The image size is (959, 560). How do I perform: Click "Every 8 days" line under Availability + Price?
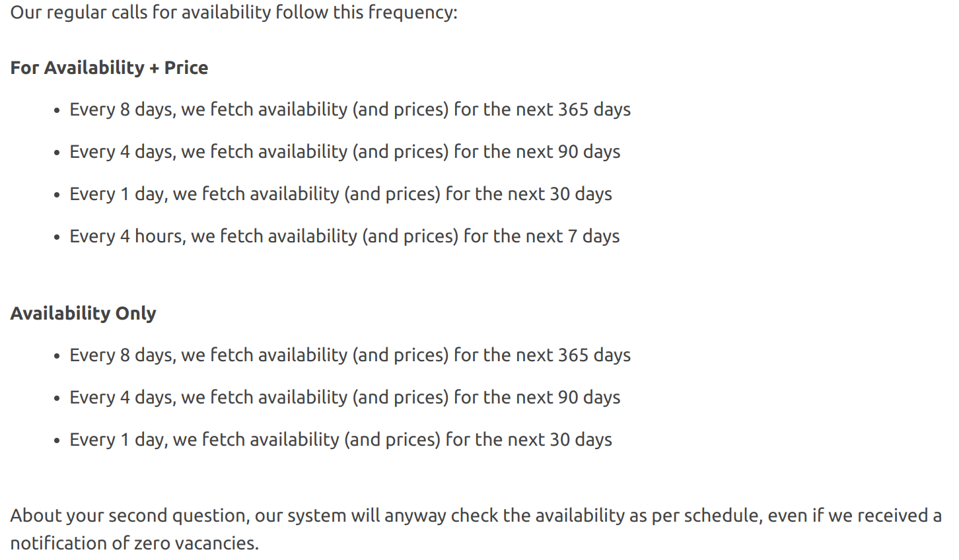pos(350,110)
